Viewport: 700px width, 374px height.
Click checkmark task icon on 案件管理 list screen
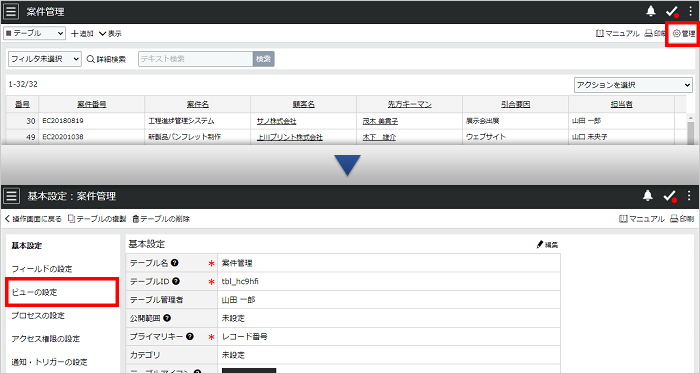[672, 12]
